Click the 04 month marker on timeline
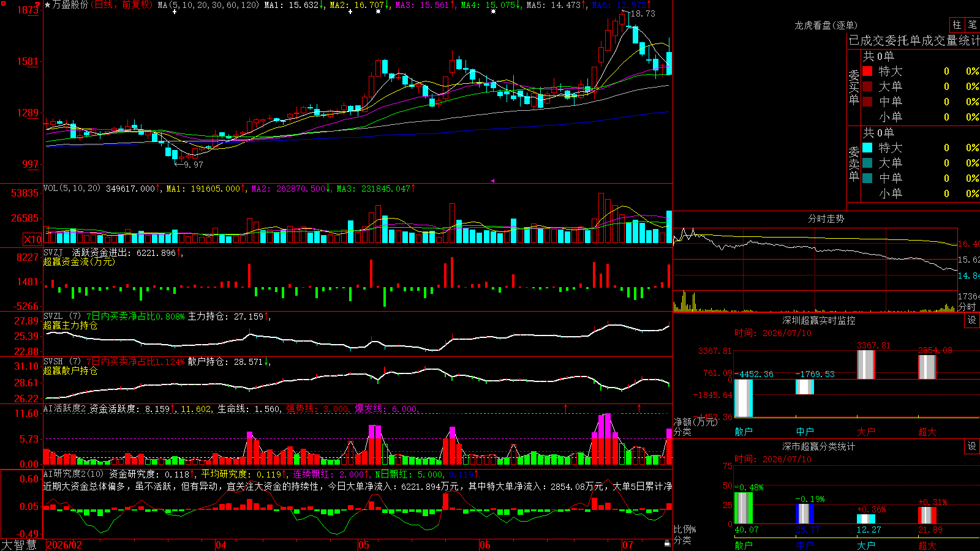Image resolution: width=980 pixels, height=551 pixels. click(x=221, y=545)
